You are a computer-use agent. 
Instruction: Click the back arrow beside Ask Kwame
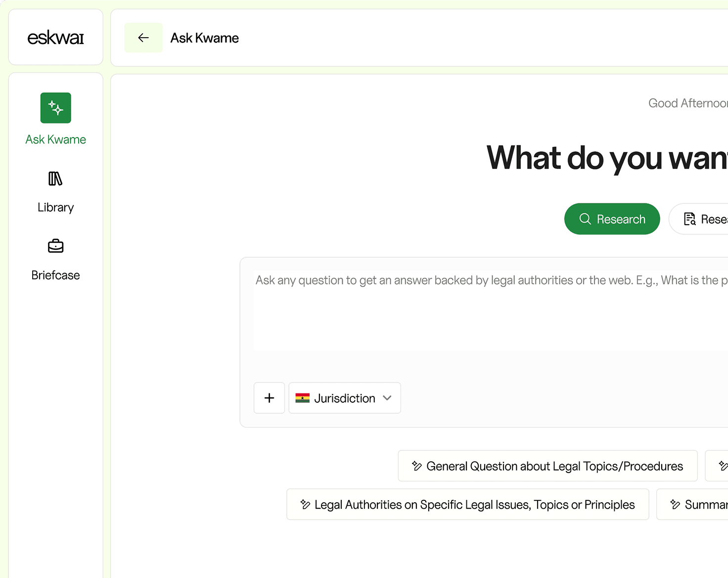pyautogui.click(x=143, y=37)
